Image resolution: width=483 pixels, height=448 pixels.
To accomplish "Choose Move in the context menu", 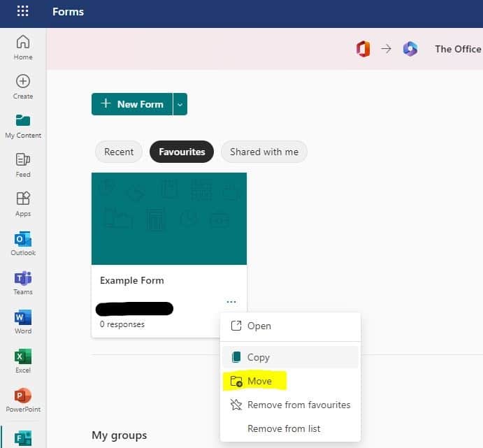I will tap(290, 381).
